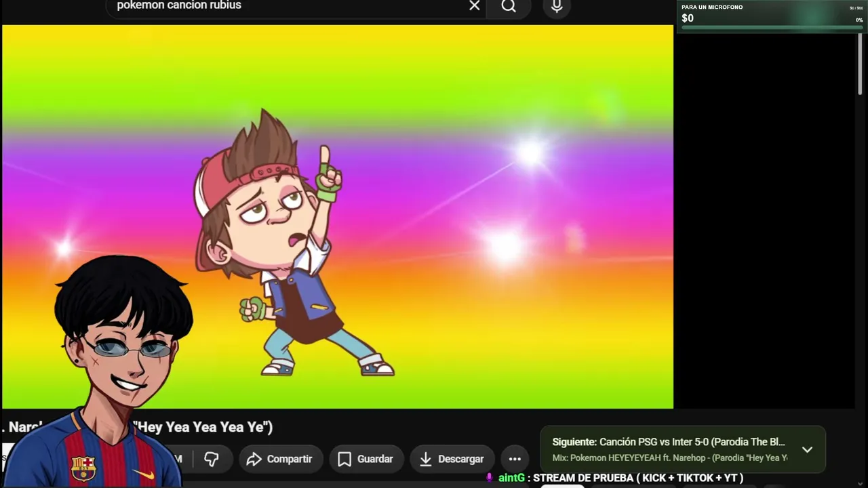Viewport: 868px width, 488px height.
Task: Open the three-dot more actions menu
Action: pyautogui.click(x=515, y=459)
